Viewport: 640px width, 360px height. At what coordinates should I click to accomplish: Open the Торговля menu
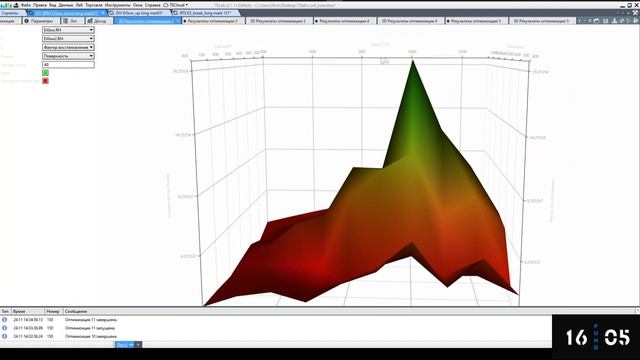[x=94, y=5]
